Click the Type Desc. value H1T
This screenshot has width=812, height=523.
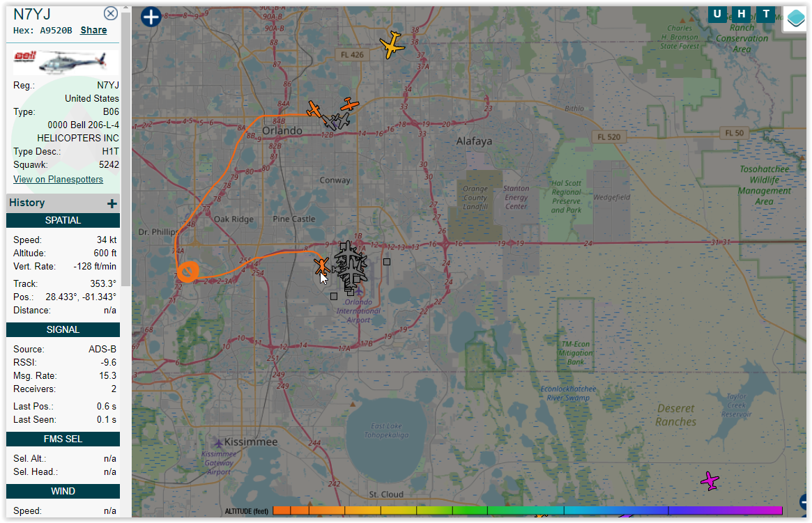(110, 151)
